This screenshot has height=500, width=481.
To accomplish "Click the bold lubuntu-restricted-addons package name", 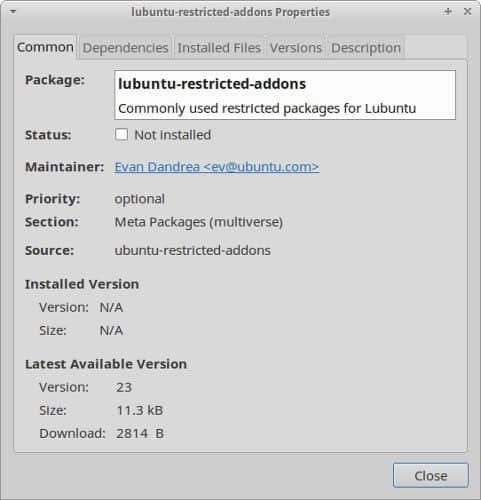I will [x=212, y=84].
